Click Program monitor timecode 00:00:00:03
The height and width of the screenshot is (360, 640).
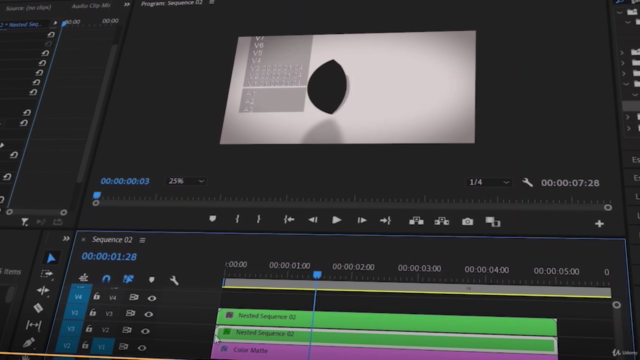[x=125, y=181]
